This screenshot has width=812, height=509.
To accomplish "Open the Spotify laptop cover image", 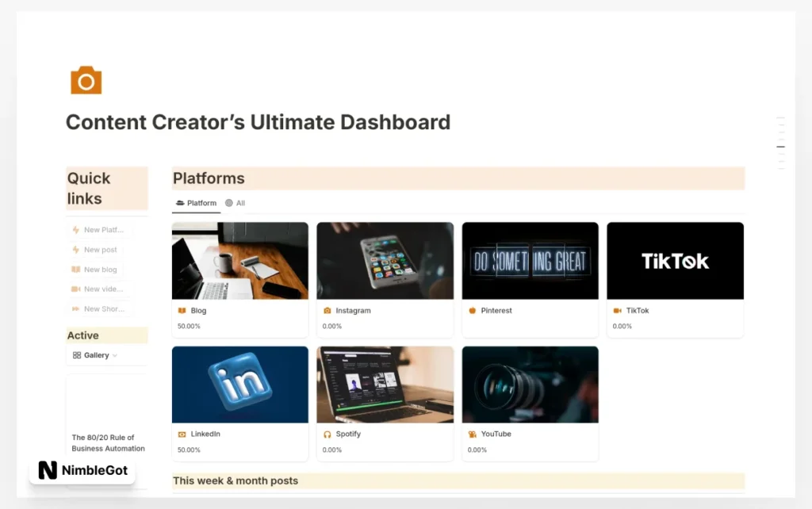I will click(x=385, y=385).
